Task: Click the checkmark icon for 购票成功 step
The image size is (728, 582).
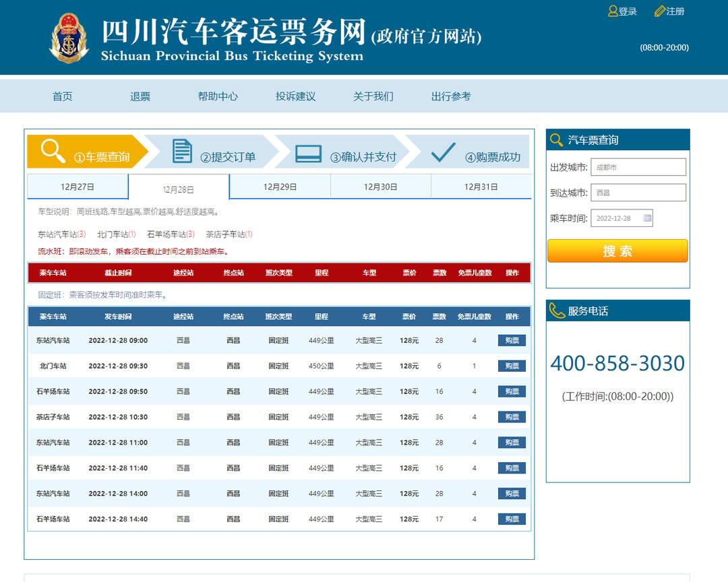Action: tap(443, 152)
